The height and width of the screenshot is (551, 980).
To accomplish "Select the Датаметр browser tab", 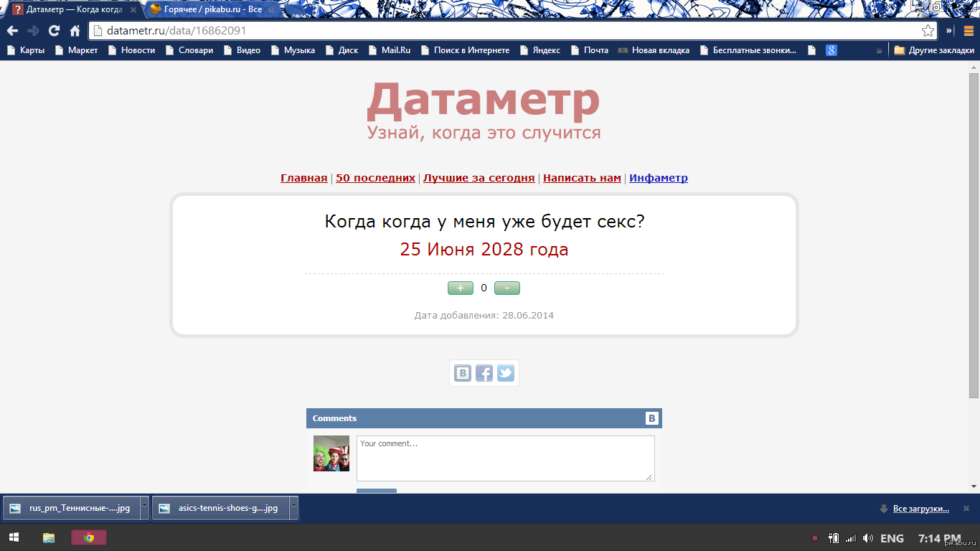I will coord(72,10).
